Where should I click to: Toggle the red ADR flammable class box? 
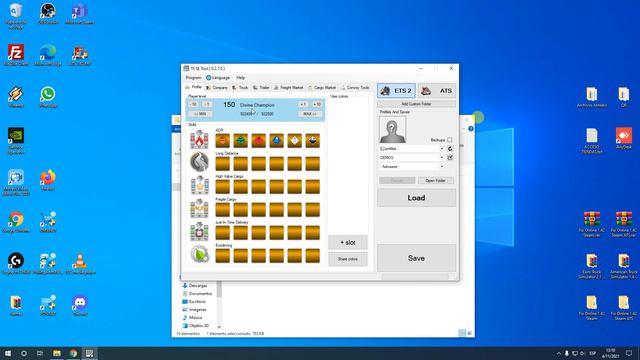click(258, 140)
